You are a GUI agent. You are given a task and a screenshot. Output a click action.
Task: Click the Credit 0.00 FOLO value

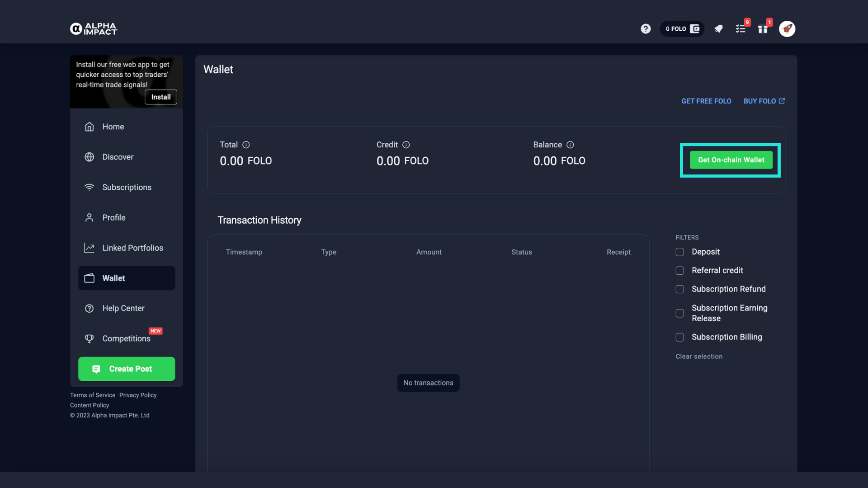[402, 161]
